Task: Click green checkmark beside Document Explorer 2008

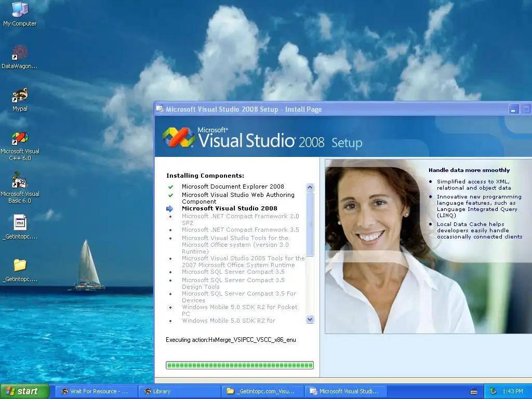Action: pos(170,187)
